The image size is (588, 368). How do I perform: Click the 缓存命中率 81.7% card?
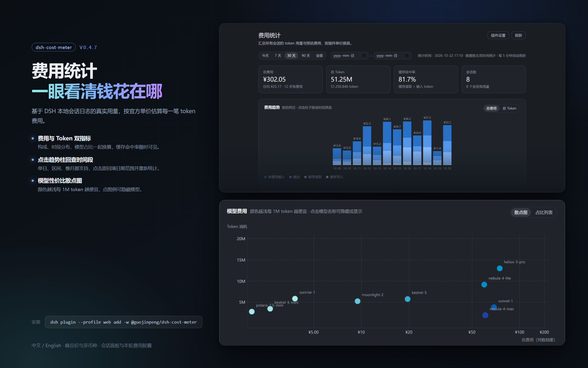pos(426,79)
